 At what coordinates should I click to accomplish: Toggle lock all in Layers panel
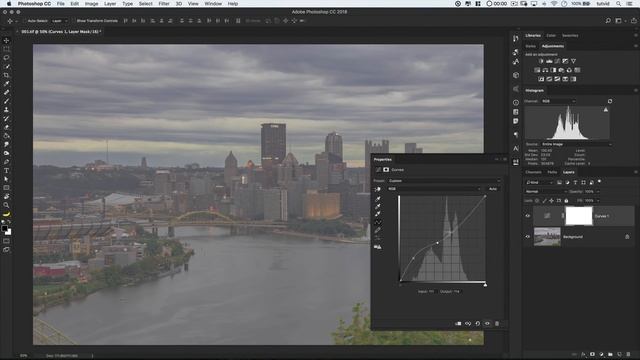click(x=566, y=201)
